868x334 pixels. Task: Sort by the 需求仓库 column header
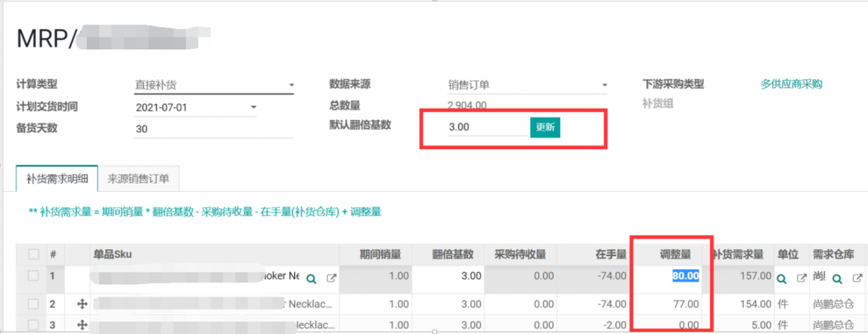tap(833, 254)
